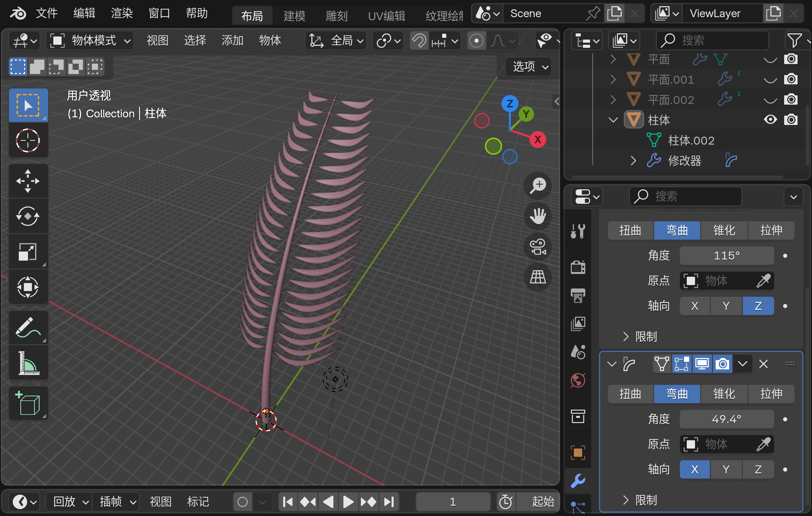
Task: Expand 平面.001 in the outliner
Action: pos(613,80)
